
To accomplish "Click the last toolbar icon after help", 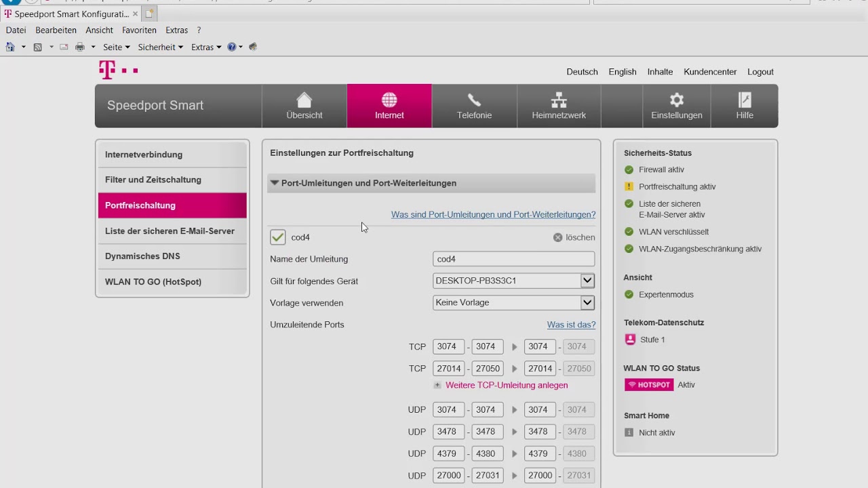I will coord(253,47).
